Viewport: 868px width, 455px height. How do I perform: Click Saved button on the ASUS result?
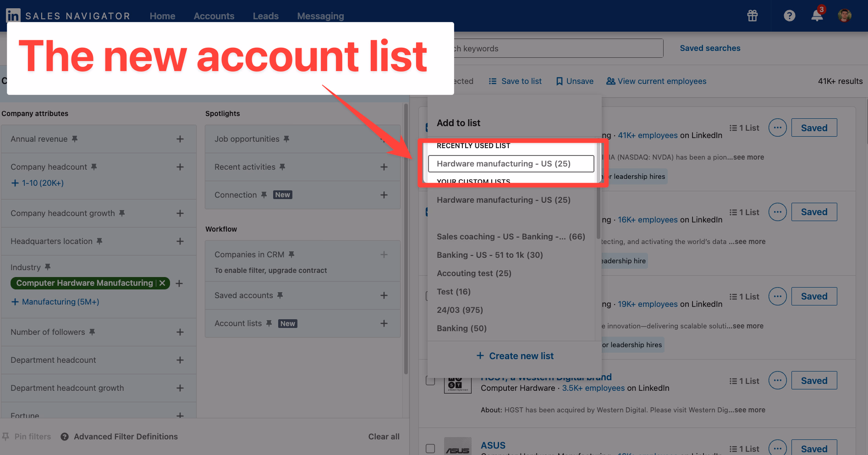(x=814, y=448)
